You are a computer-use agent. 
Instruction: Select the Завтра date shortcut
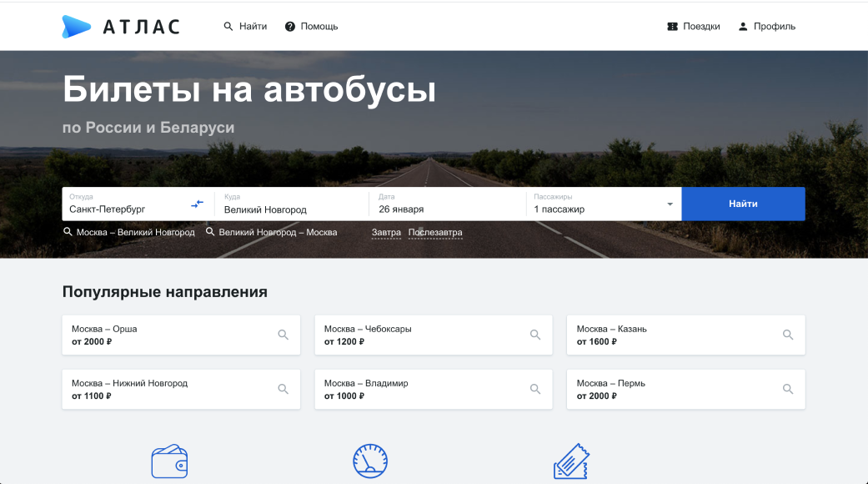[x=386, y=233]
